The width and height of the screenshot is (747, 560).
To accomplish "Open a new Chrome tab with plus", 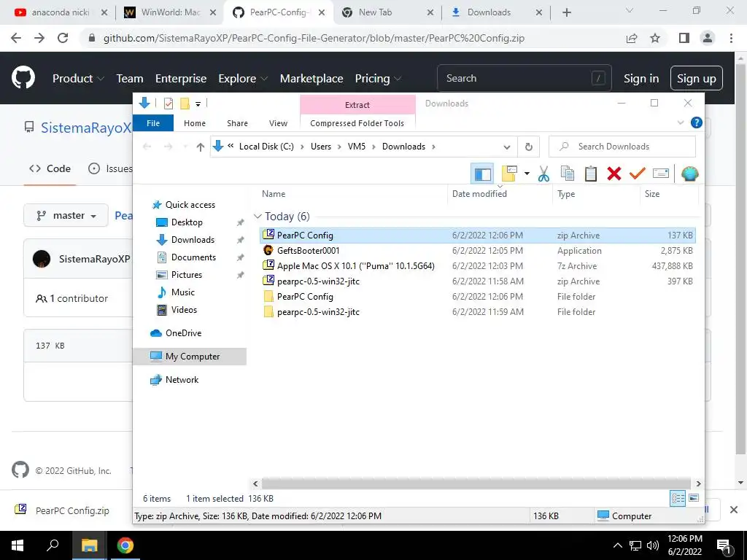I will click(x=566, y=13).
